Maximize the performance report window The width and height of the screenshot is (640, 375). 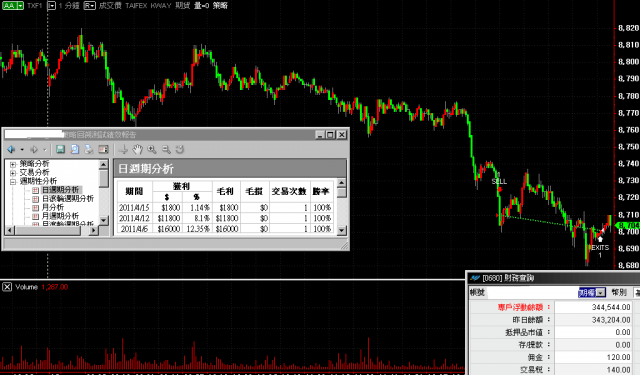coord(331,135)
